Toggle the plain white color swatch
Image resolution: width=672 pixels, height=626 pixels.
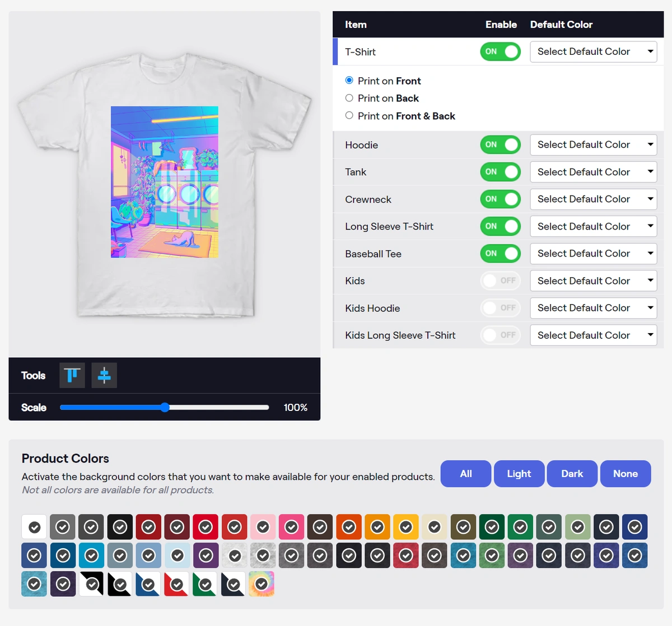[x=35, y=527]
